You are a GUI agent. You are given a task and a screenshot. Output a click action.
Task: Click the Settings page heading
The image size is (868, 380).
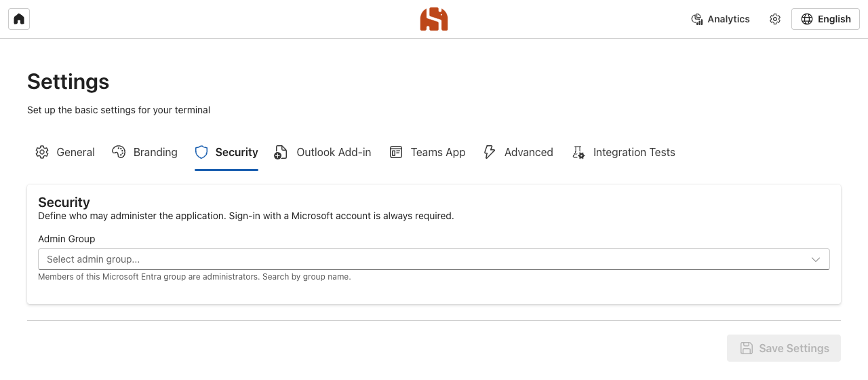point(68,81)
